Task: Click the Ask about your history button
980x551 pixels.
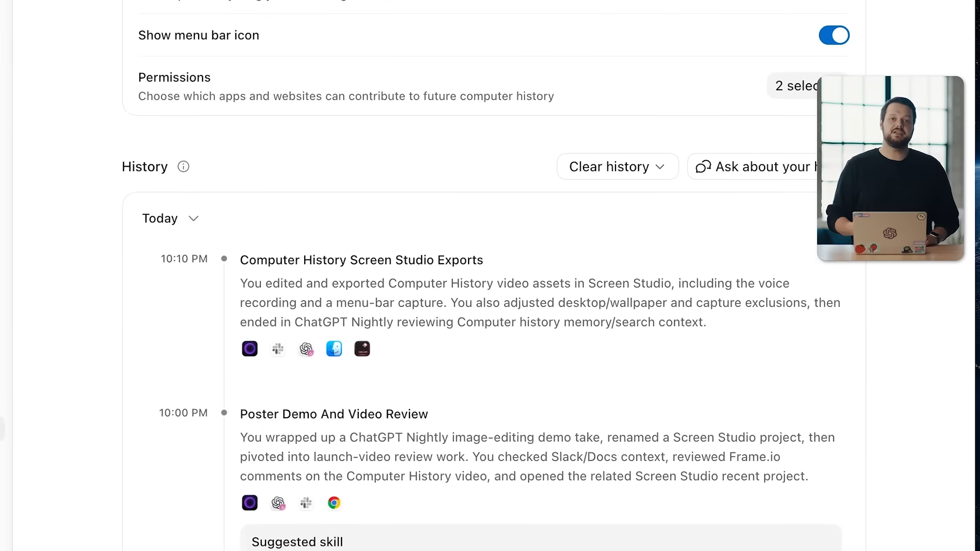Action: click(x=753, y=167)
